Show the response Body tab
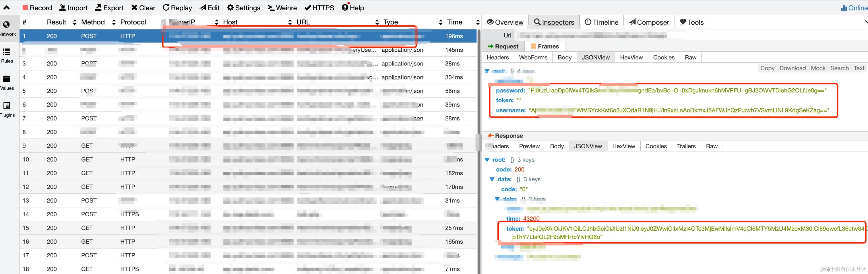This screenshot has width=868, height=274. 557,146
